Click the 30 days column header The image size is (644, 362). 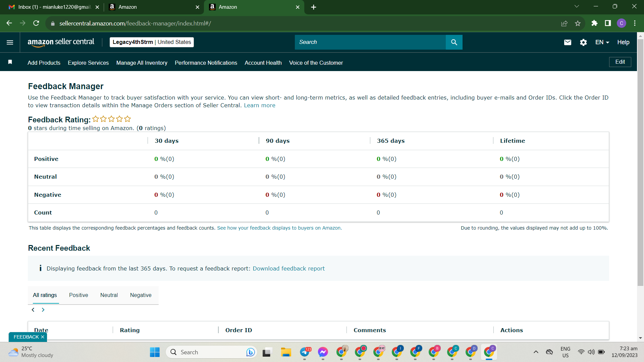(167, 141)
